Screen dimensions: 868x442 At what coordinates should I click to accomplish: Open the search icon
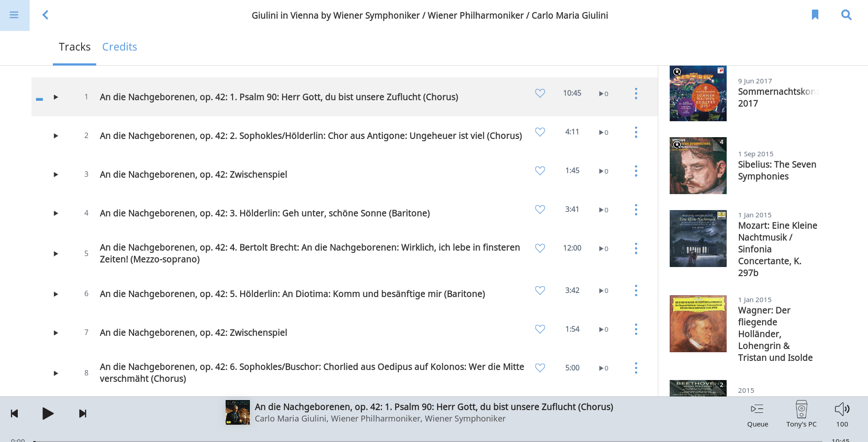[846, 15]
